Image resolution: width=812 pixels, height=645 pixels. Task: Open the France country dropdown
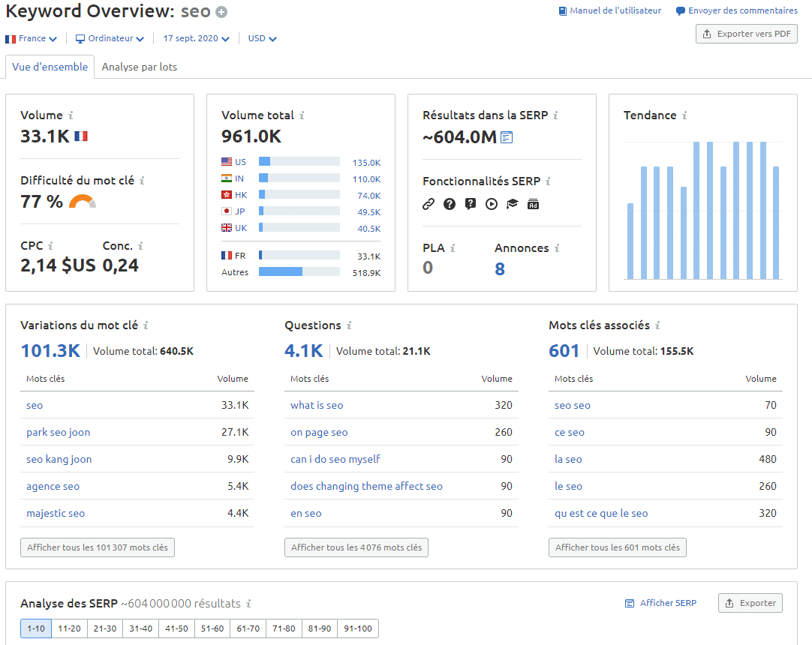click(31, 39)
